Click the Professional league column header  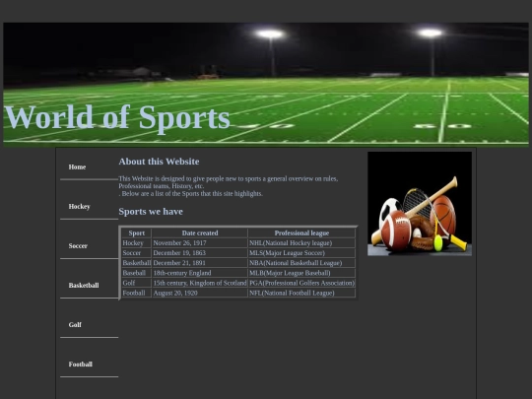pyautogui.click(x=301, y=233)
